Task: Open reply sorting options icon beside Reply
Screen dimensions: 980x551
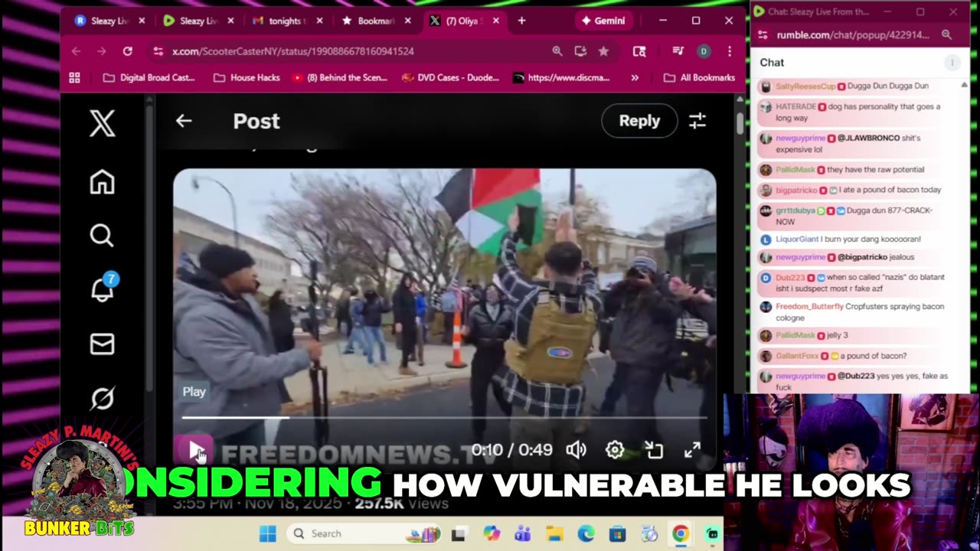Action: tap(697, 121)
